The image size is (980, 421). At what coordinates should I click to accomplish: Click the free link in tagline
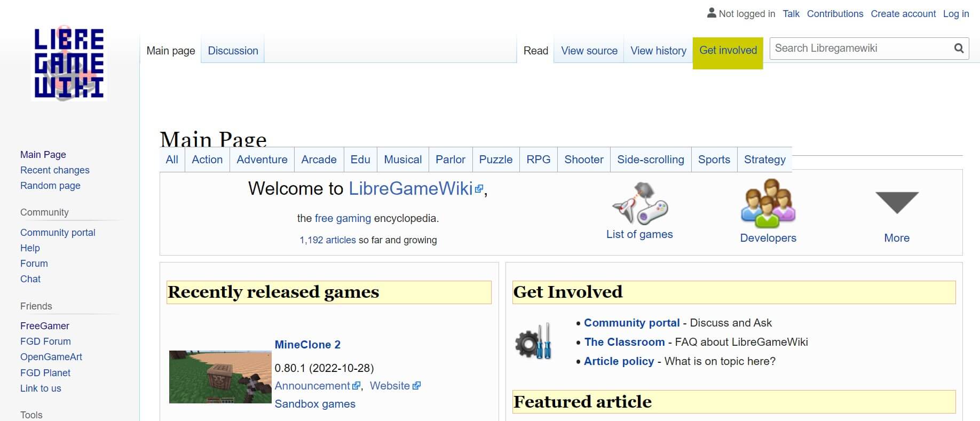tap(324, 218)
